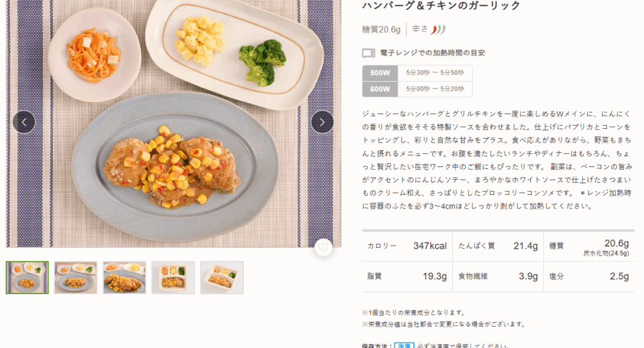Click the カロリー 347kcal nutrition cell
Viewport: 644px width, 348px height.
coord(407,246)
